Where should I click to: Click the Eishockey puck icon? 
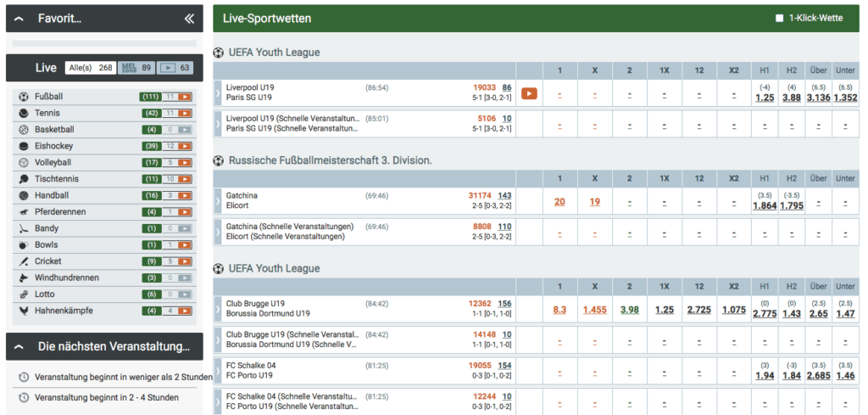[23, 146]
